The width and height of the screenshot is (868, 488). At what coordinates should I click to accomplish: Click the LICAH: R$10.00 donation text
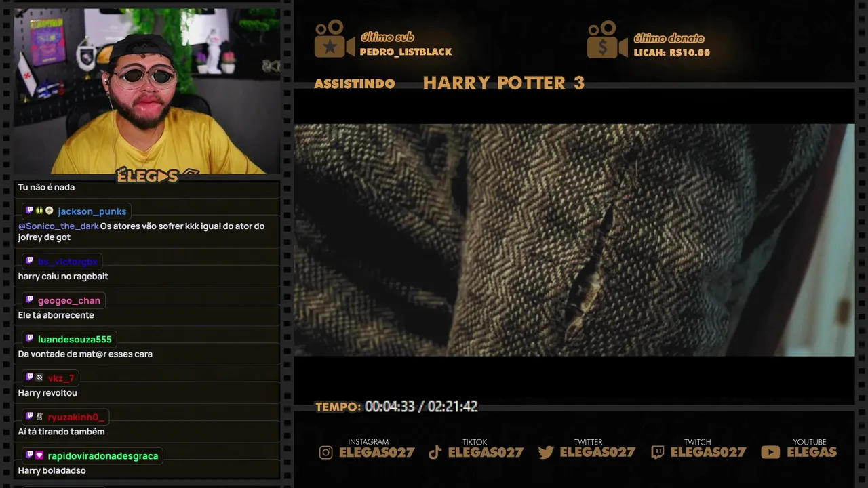pos(671,52)
